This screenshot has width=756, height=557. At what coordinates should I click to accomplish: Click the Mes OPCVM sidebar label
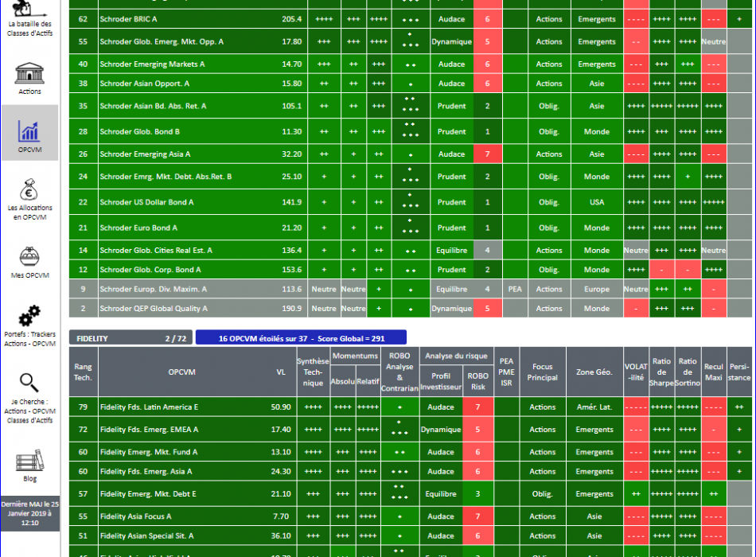click(30, 275)
